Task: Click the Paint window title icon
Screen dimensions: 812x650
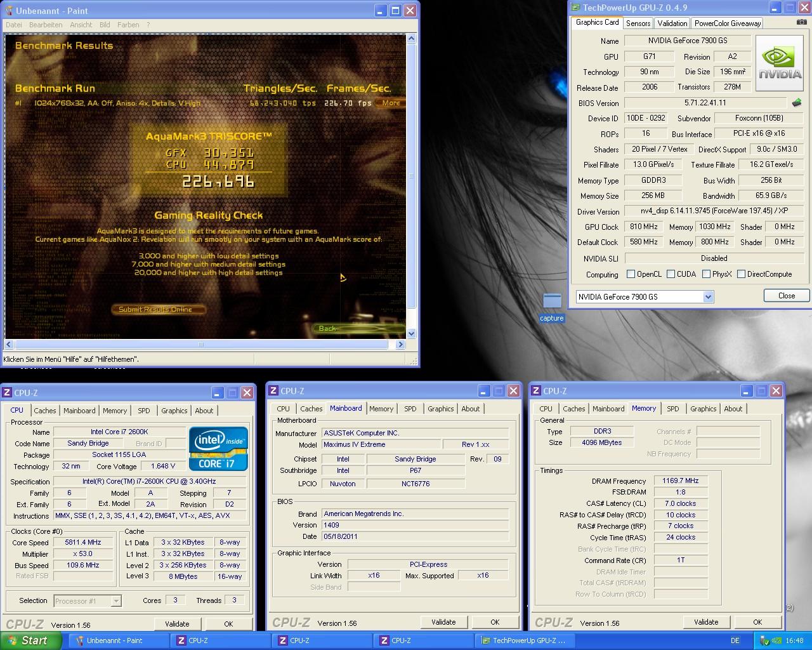Action: click(x=10, y=11)
